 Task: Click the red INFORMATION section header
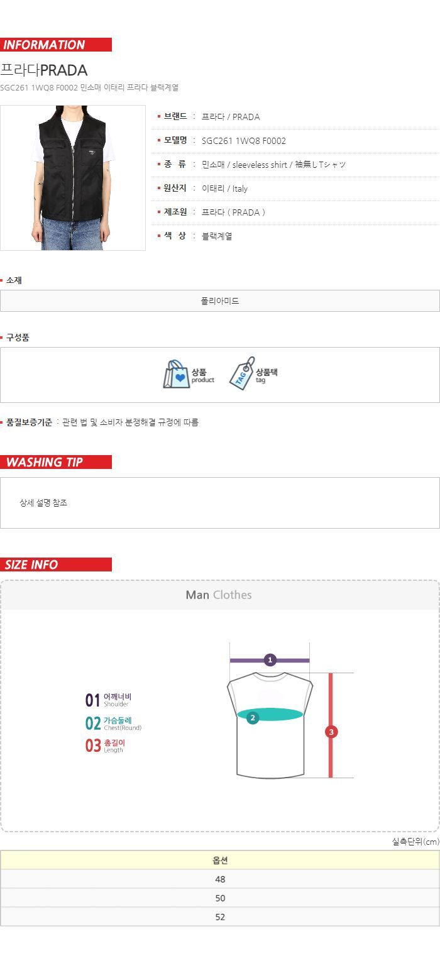pos(56,45)
